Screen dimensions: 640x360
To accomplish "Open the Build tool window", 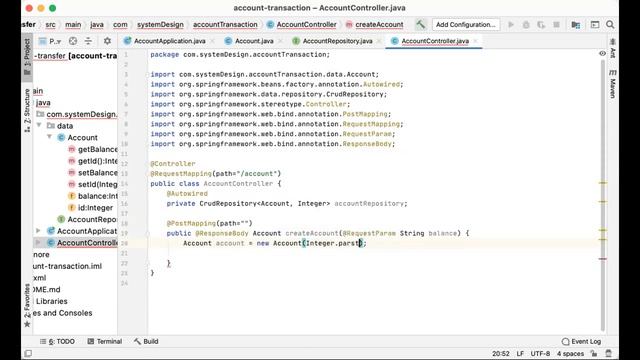I will (146, 342).
